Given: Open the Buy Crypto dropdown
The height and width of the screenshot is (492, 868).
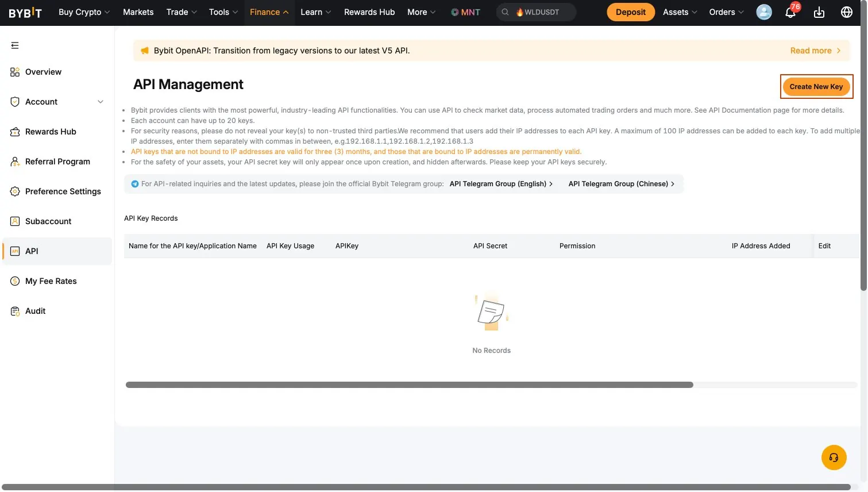Looking at the screenshot, I should point(84,12).
